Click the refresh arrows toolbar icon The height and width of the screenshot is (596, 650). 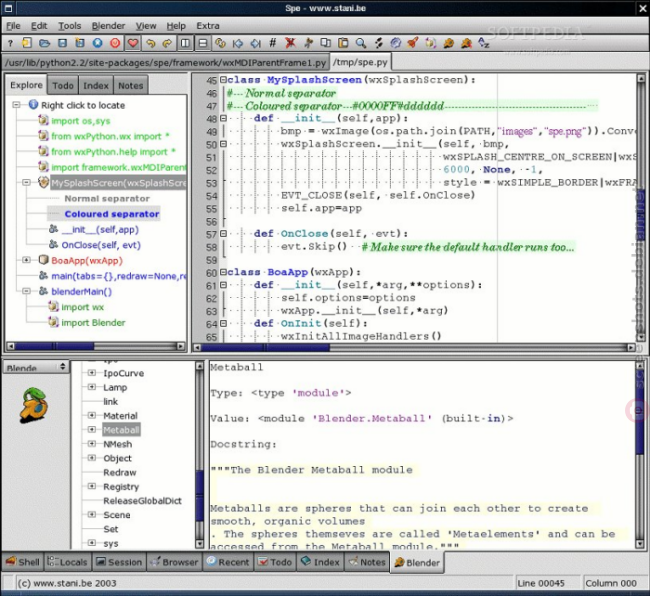click(x=221, y=43)
